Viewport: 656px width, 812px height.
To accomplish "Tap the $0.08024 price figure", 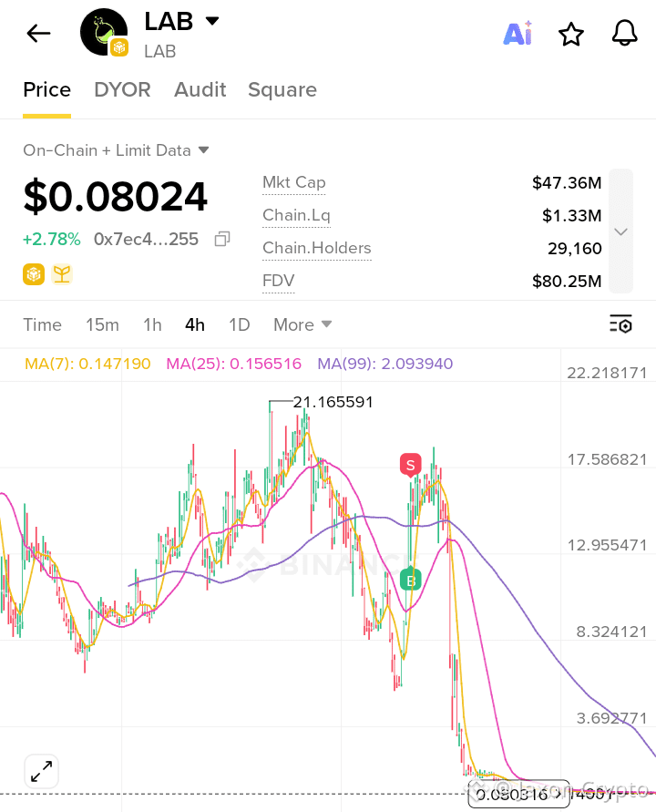I will pos(116,197).
